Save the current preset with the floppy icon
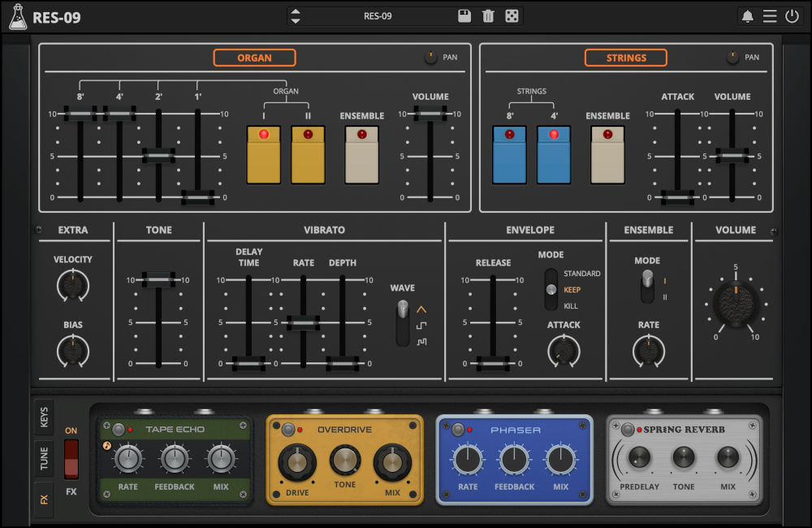This screenshot has width=812, height=528. tap(464, 15)
